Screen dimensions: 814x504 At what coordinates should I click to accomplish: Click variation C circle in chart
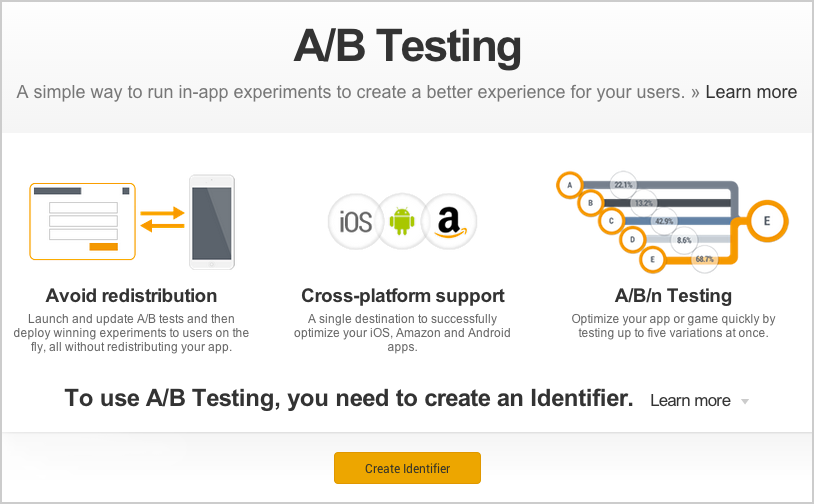(x=611, y=221)
